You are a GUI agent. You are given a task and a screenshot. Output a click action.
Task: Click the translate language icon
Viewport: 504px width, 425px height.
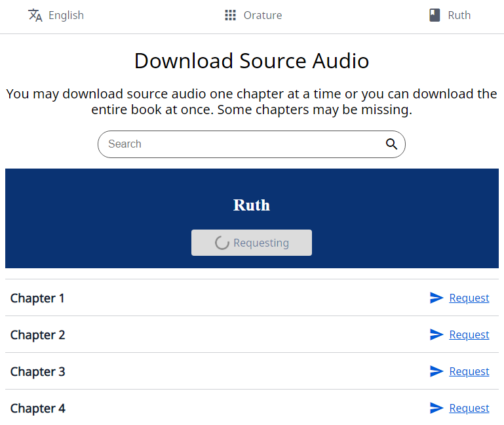click(x=35, y=16)
